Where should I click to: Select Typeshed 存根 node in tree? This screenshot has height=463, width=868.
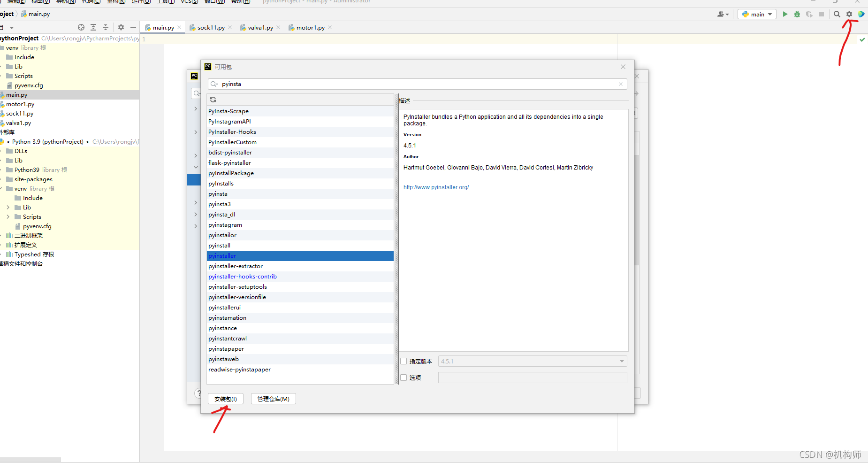tap(69, 255)
